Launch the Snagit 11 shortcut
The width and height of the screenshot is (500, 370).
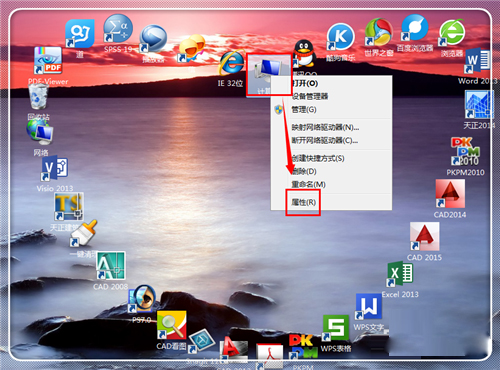[x=201, y=341]
